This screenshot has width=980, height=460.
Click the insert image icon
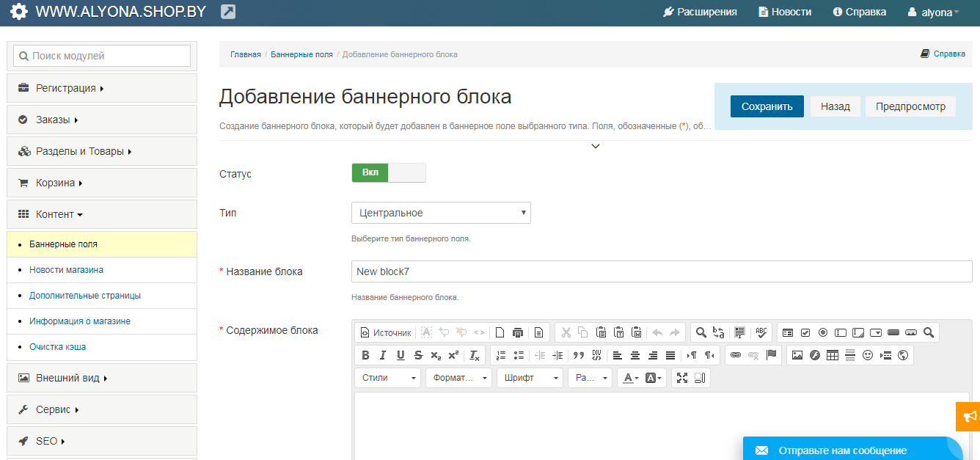(x=797, y=355)
